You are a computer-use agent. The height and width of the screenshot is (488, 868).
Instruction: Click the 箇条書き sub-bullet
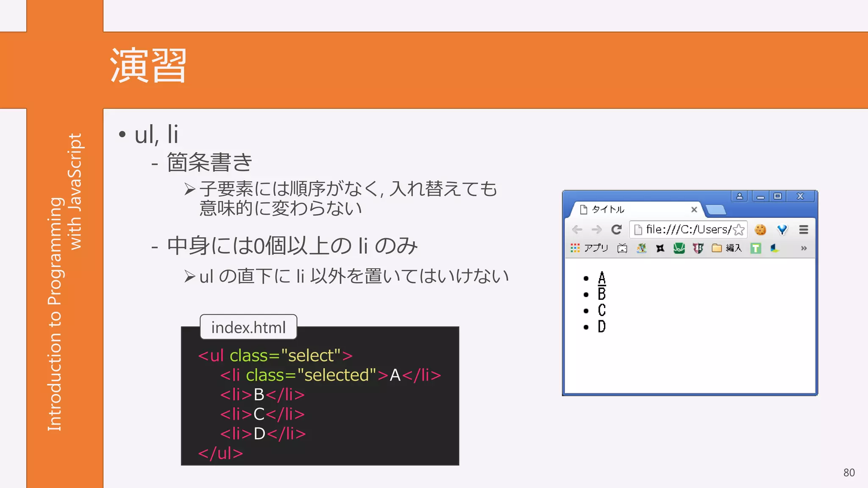click(x=209, y=162)
